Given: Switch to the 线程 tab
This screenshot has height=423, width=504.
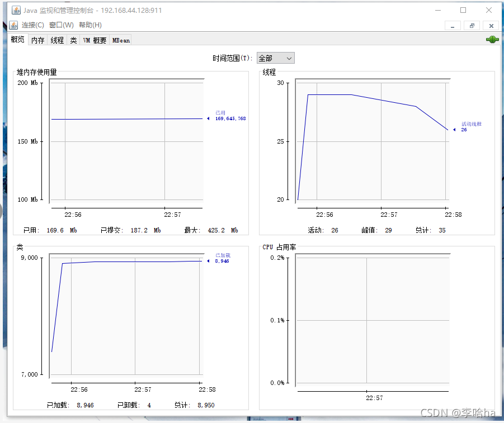Looking at the screenshot, I should pyautogui.click(x=57, y=40).
